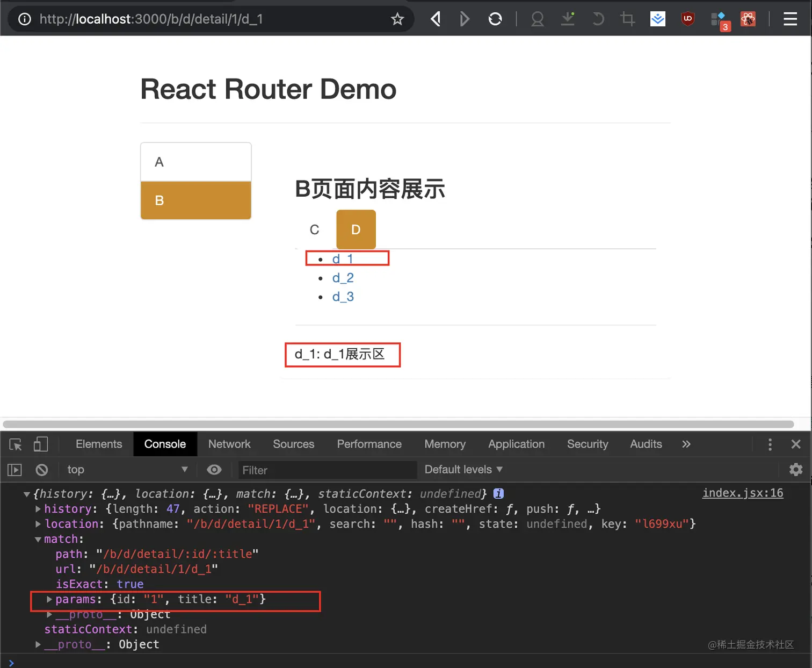Click the site info icon in address bar
812x668 pixels.
click(x=25, y=19)
